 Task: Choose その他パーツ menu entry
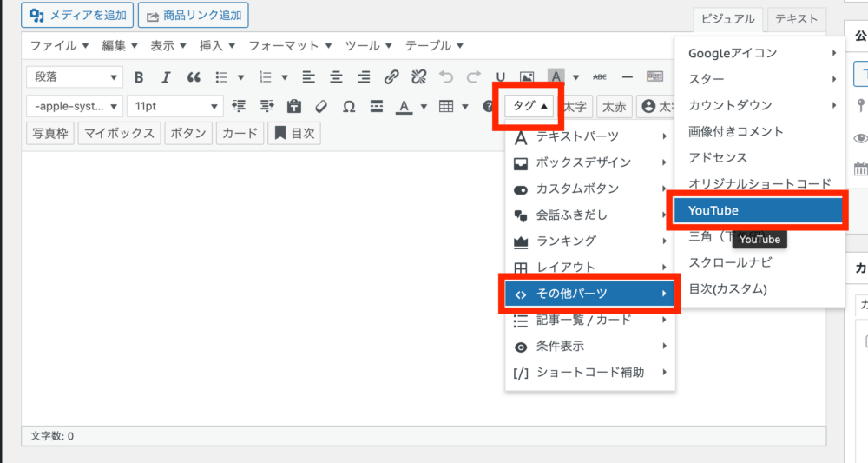589,294
